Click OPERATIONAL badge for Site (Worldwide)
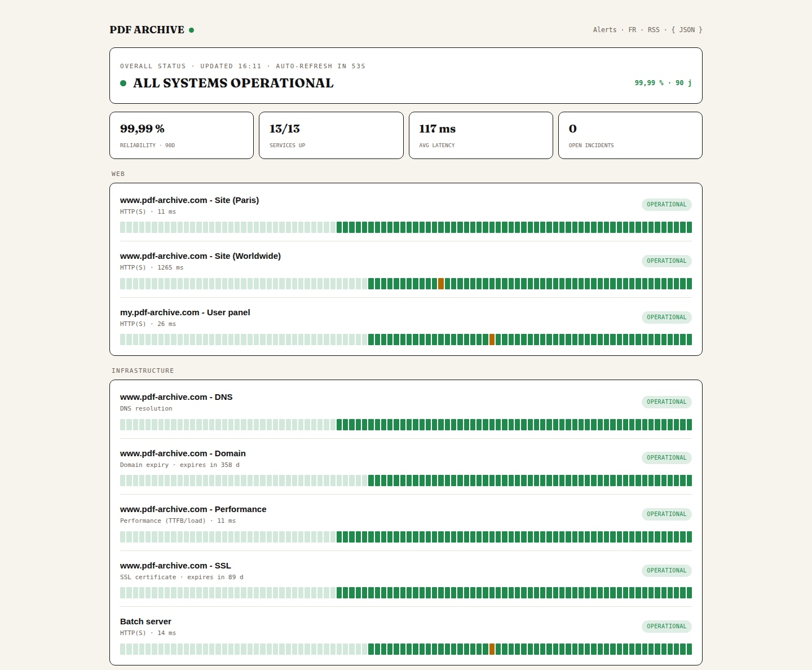Viewport: 812px width, 670px height. 667,261
